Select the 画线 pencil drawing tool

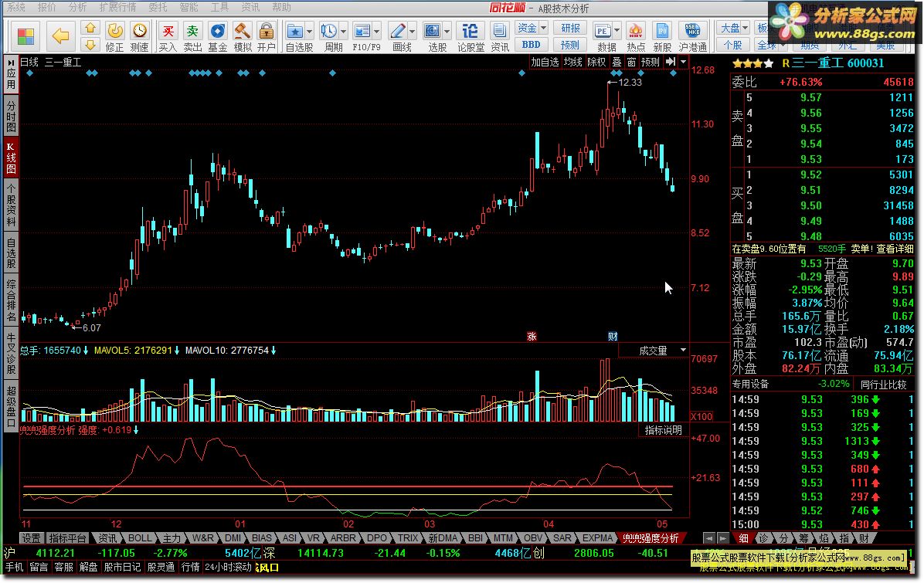click(x=398, y=31)
